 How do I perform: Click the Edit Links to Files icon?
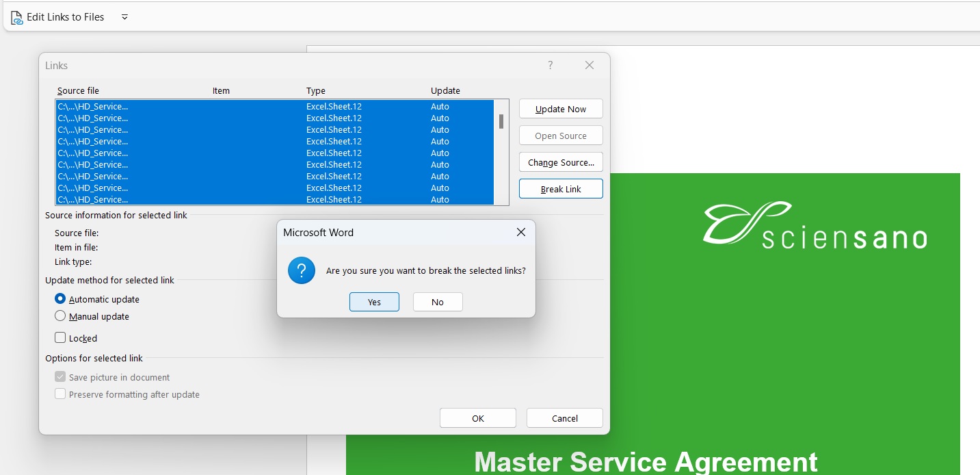coord(17,17)
